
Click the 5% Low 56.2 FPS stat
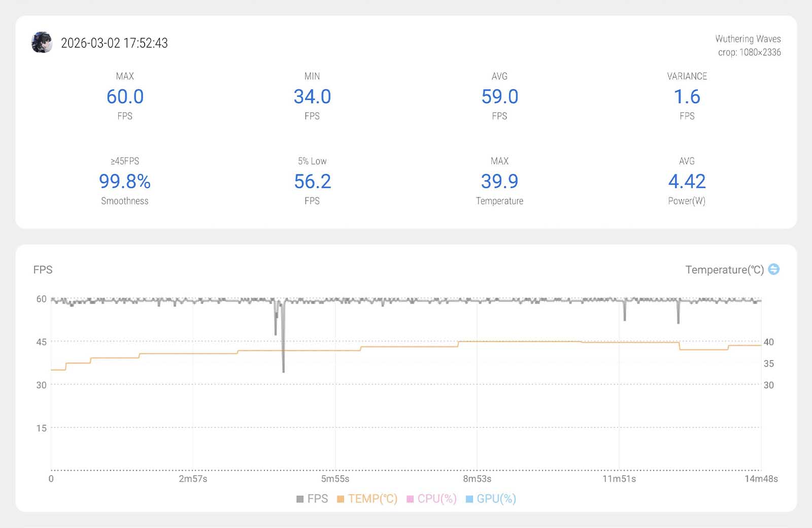(x=312, y=181)
